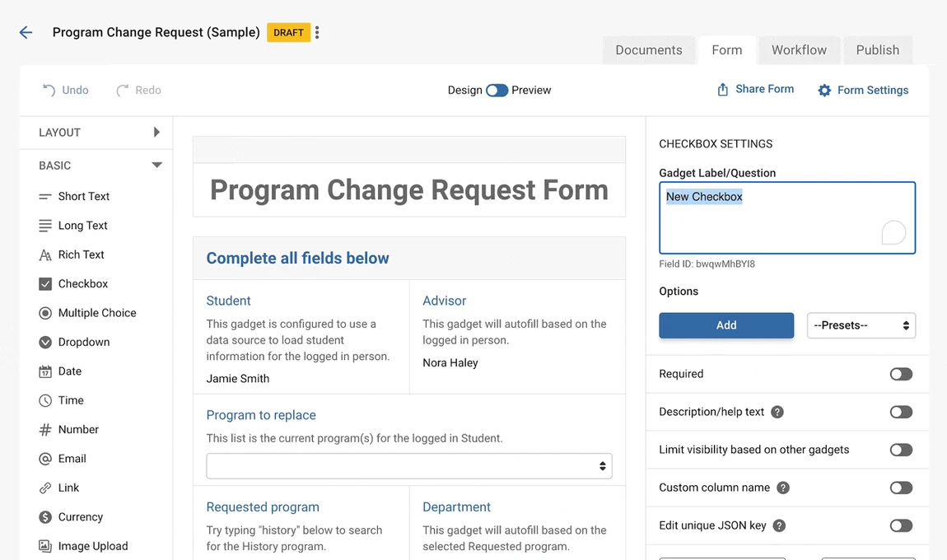947x560 pixels.
Task: Select the Rich Text gadget icon
Action: click(45, 255)
